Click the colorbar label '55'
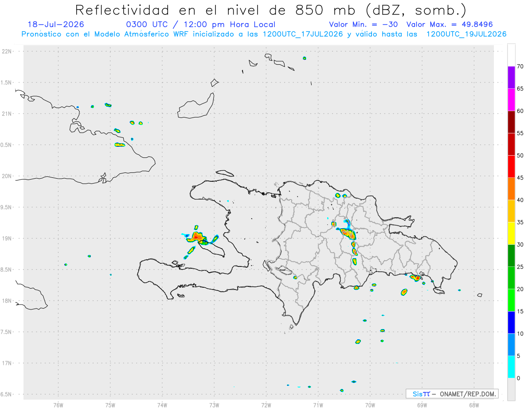 (520, 133)
